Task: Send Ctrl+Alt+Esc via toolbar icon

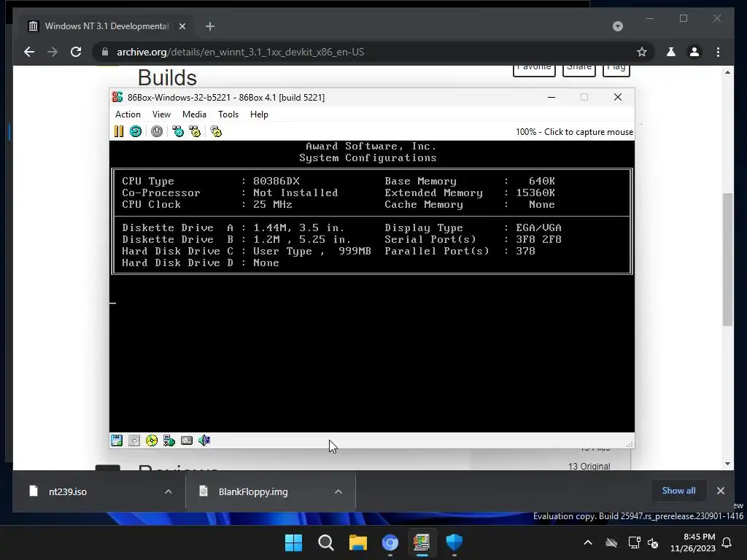Action: click(x=195, y=131)
